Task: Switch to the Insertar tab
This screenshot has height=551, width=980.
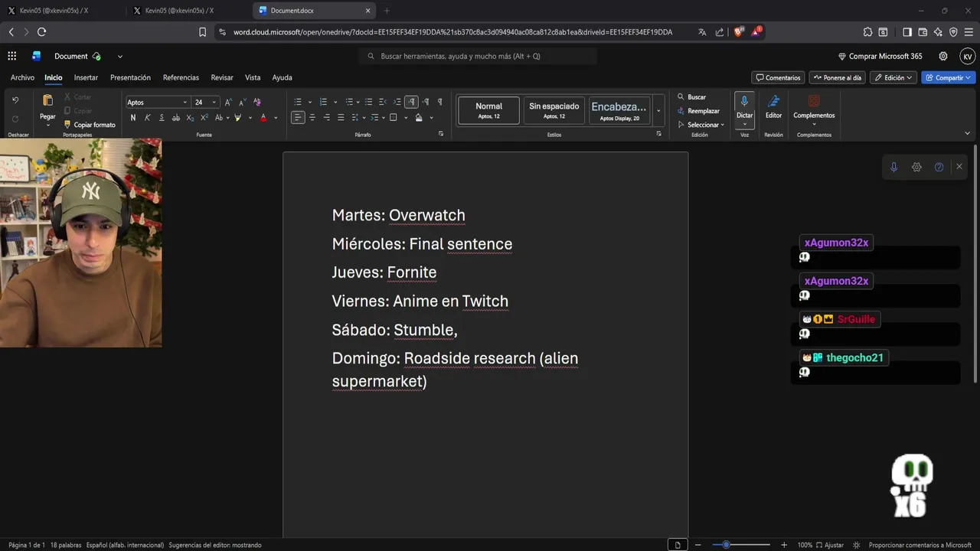Action: pos(86,77)
